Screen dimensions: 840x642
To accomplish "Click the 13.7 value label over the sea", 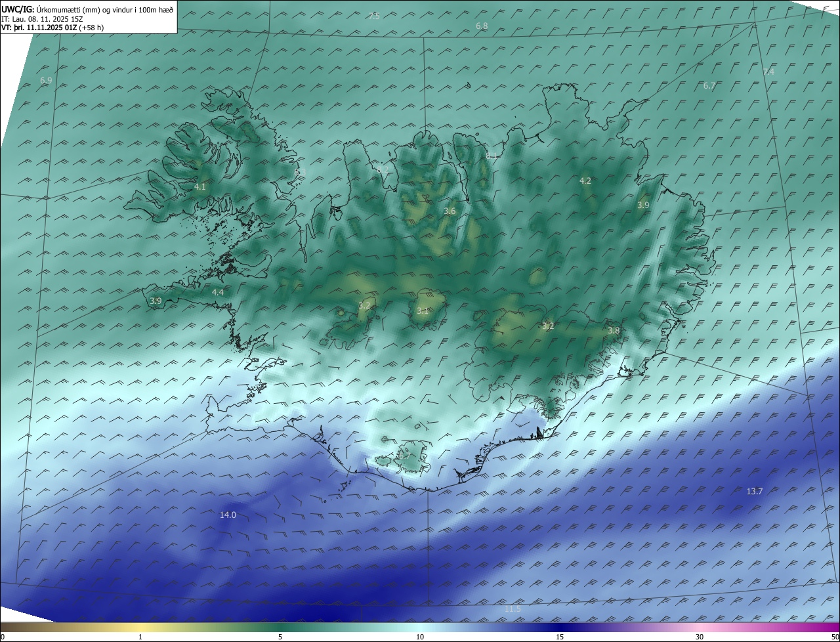I will [755, 492].
